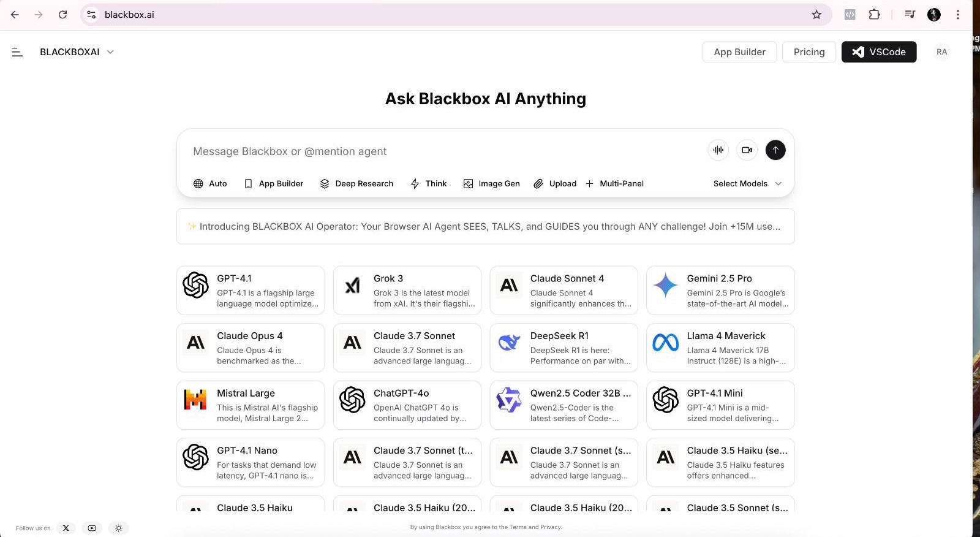Screen dimensions: 980x537
Task: Click the send arrow button
Action: coord(775,150)
